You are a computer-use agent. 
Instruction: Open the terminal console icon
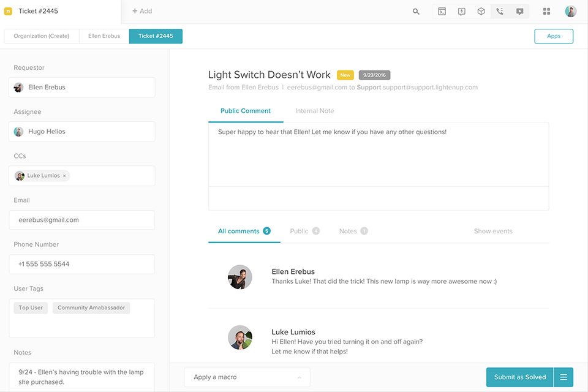[442, 12]
